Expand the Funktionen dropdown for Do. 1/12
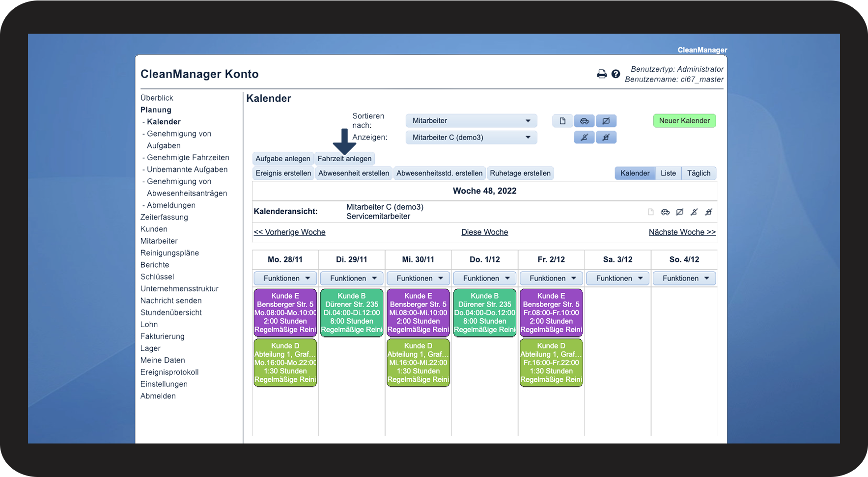 tap(485, 279)
